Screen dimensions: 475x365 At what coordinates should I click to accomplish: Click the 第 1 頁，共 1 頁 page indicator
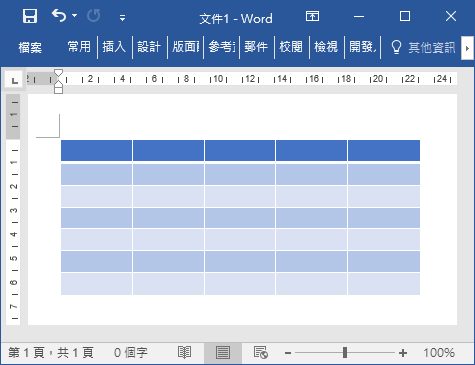coord(51,353)
